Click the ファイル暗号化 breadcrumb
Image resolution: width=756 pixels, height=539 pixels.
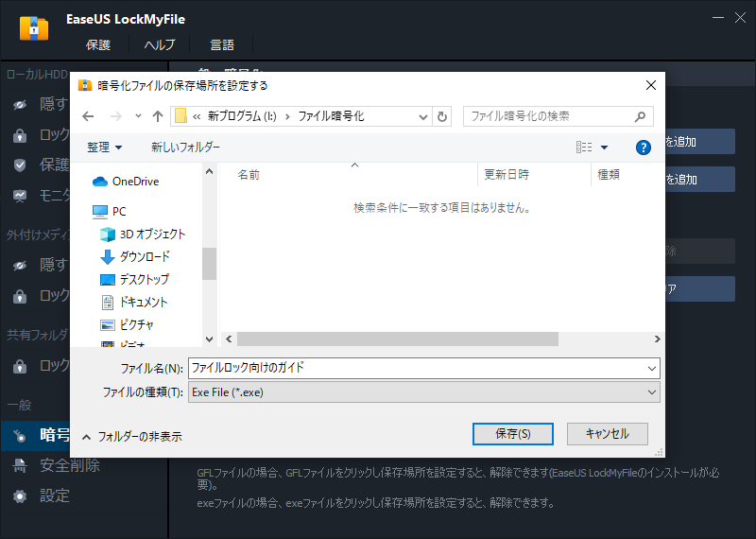pos(331,116)
